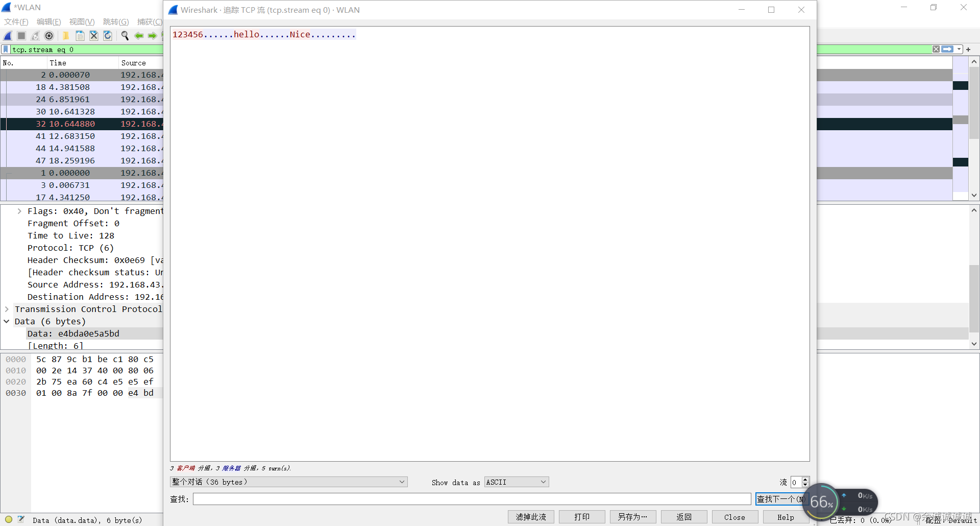Image resolution: width=980 pixels, height=526 pixels.
Task: Collapse the Data (6 bytes) tree node
Action: (7, 322)
